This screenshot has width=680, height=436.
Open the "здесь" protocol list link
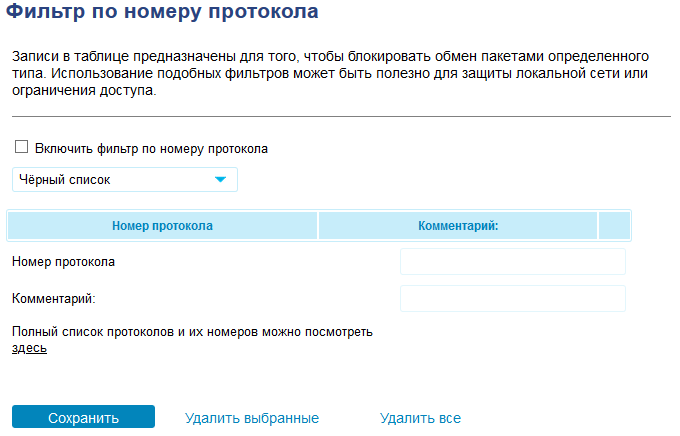pos(29,349)
